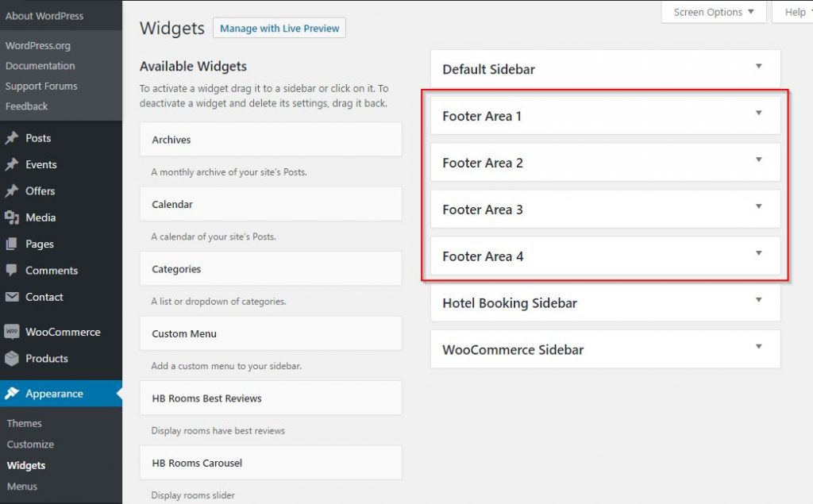813x504 pixels.
Task: Expand the Footer Area 1 panel arrow
Action: click(758, 113)
